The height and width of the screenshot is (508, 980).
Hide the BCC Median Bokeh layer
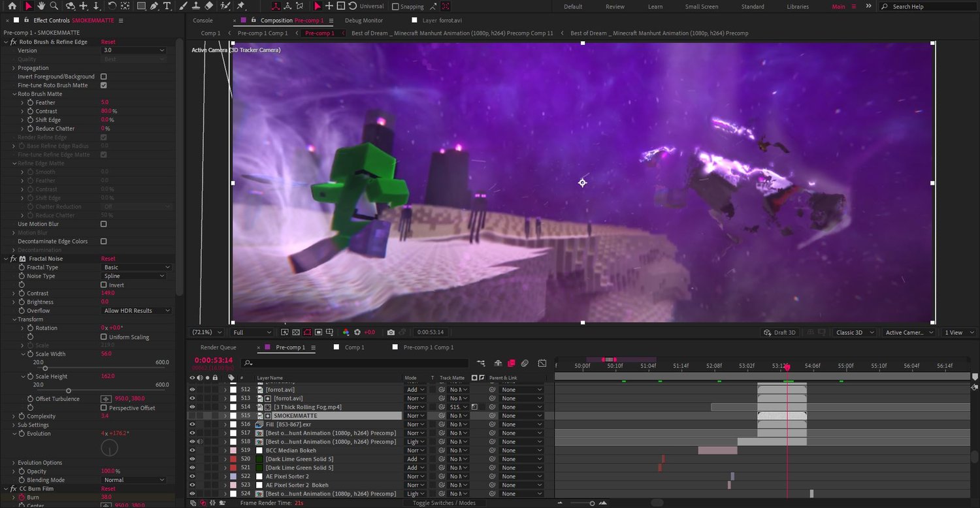click(192, 451)
